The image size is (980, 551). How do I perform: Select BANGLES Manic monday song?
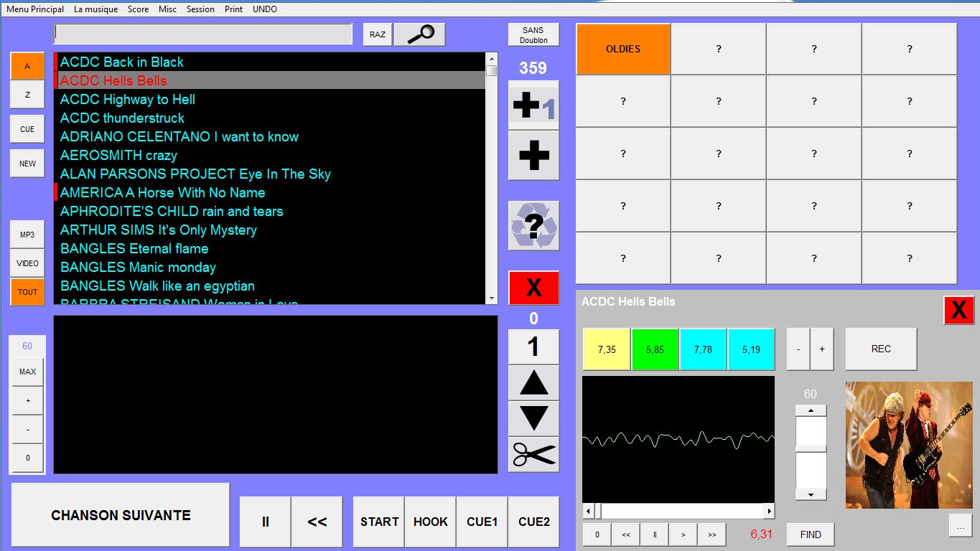point(270,267)
